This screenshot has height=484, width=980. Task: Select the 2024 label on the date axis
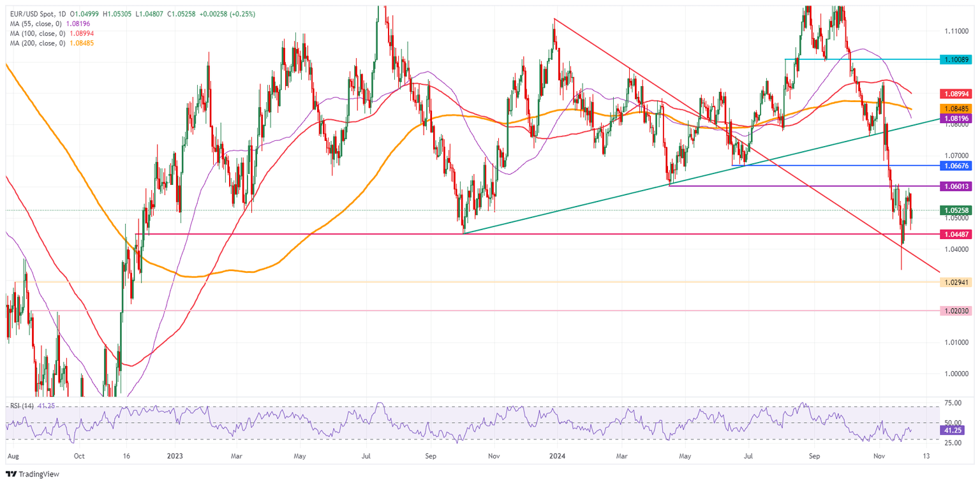[x=557, y=457]
